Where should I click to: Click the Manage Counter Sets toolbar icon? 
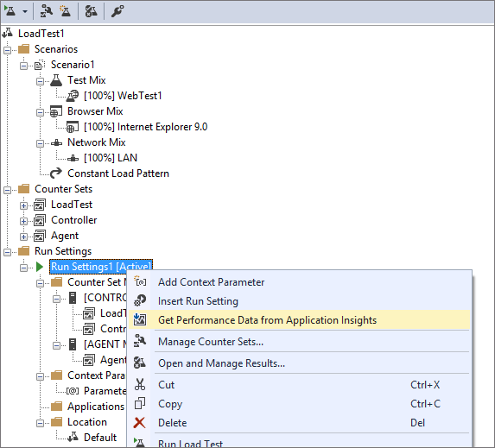tap(47, 11)
